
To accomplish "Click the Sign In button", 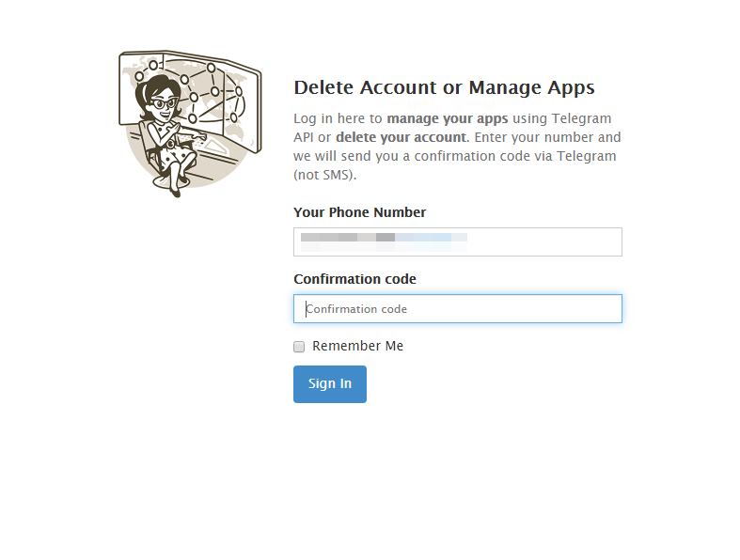I will tap(329, 384).
